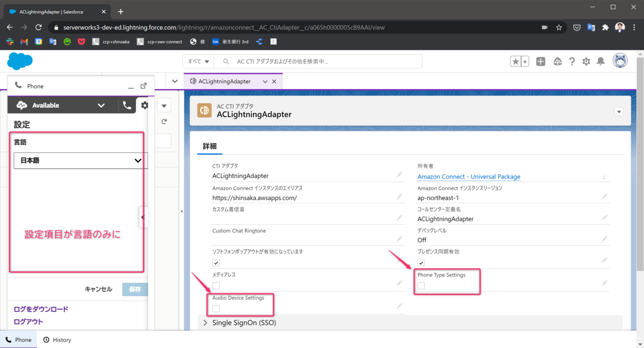Bookmark this page with Chrome star
644x348 pixels.
(559, 27)
